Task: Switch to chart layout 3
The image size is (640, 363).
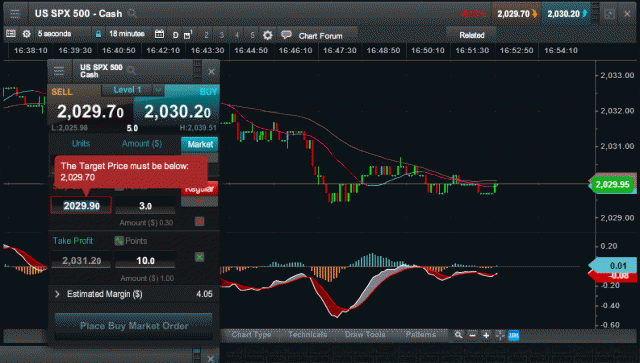Action: point(222,35)
